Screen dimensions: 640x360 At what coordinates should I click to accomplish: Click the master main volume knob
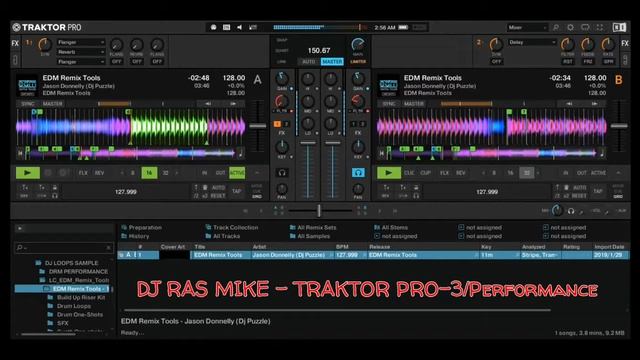click(x=358, y=44)
